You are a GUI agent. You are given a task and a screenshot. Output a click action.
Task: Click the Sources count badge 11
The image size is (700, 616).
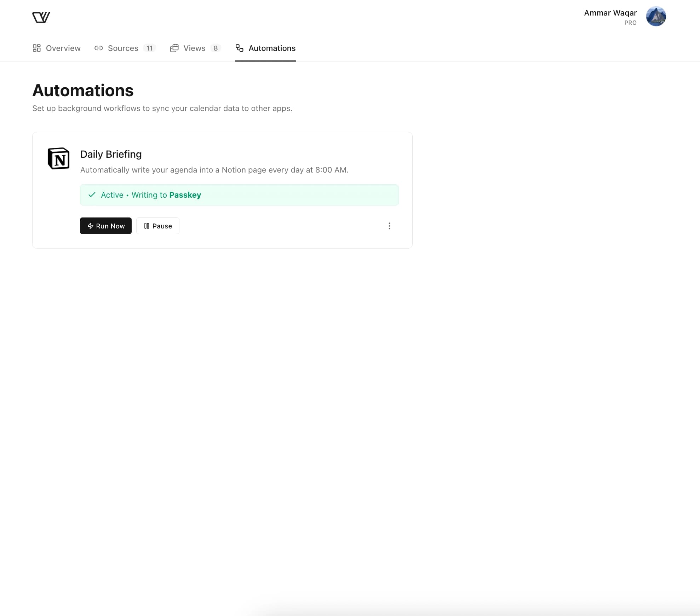click(149, 48)
